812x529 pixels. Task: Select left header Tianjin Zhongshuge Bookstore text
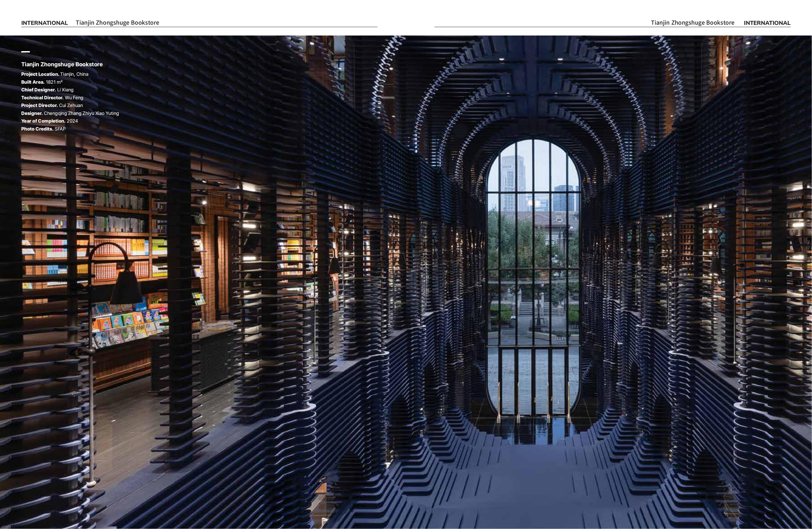pyautogui.click(x=117, y=23)
